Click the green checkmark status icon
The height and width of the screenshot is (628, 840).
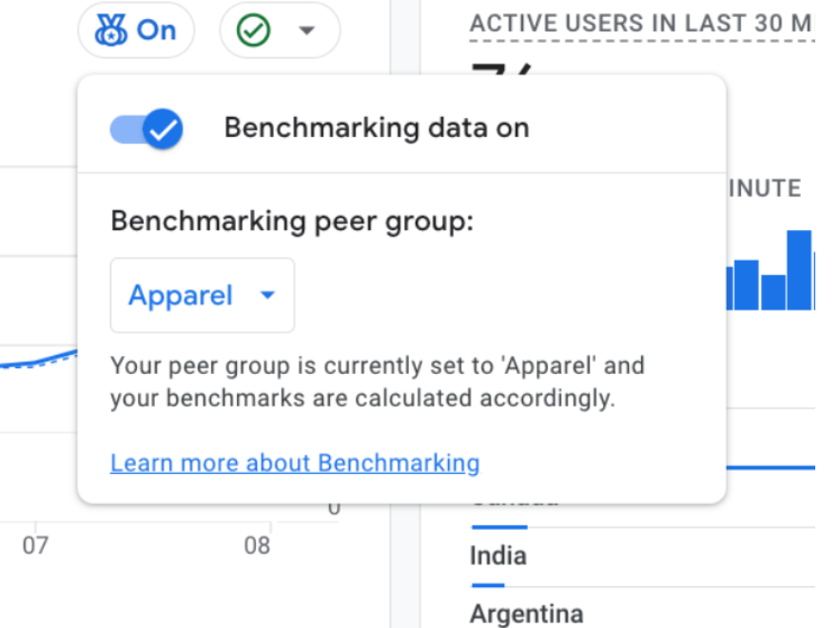point(253,30)
